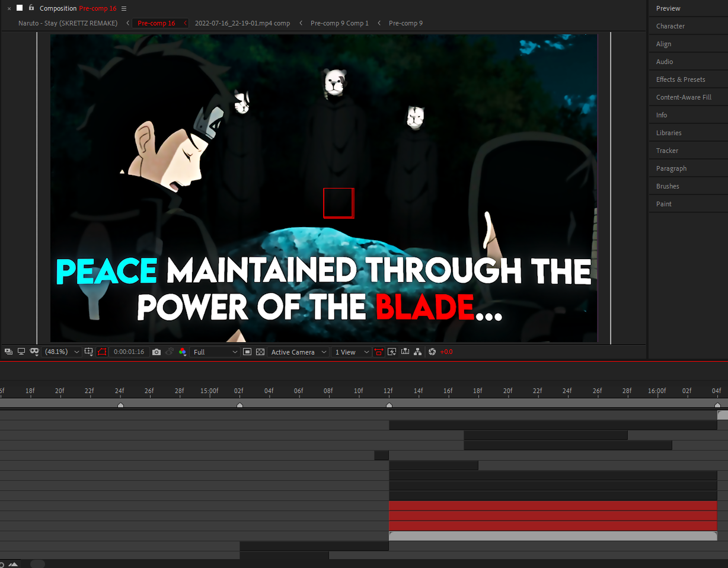Toggle Always Preview This View icon
Image resolution: width=728 pixels, height=568 pixels.
point(8,352)
